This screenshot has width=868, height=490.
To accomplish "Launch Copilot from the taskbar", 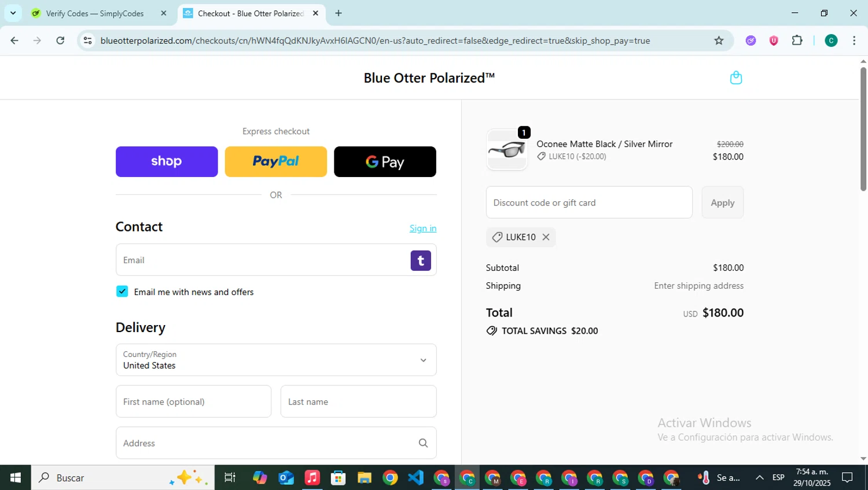I will [x=260, y=478].
